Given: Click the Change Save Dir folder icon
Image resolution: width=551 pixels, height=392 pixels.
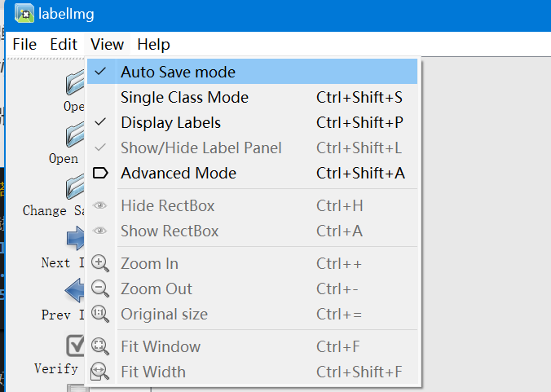Looking at the screenshot, I should pyautogui.click(x=75, y=187).
